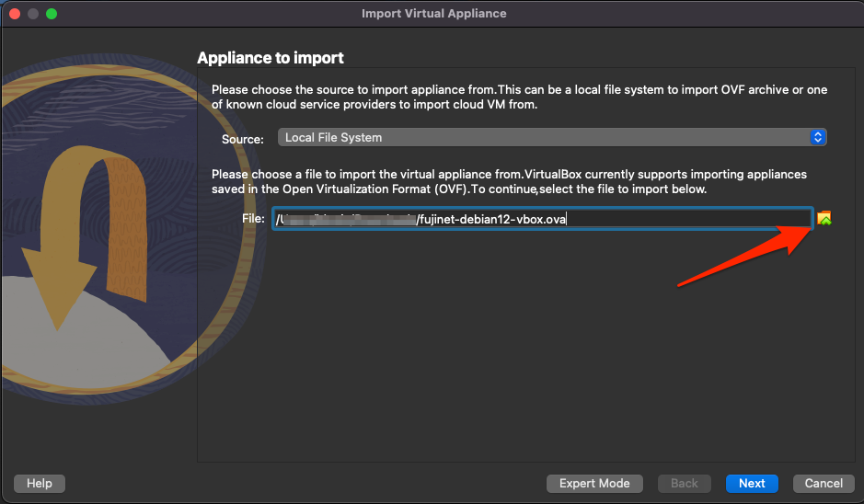Screen dimensions: 864x504
Task: Click the greyed-out Back button
Action: 684,483
